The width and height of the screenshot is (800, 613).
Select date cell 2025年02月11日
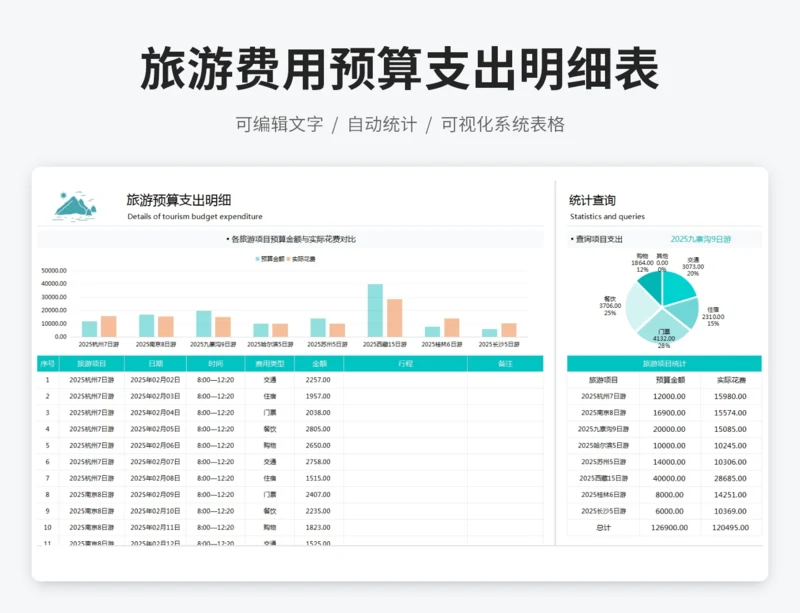155,527
